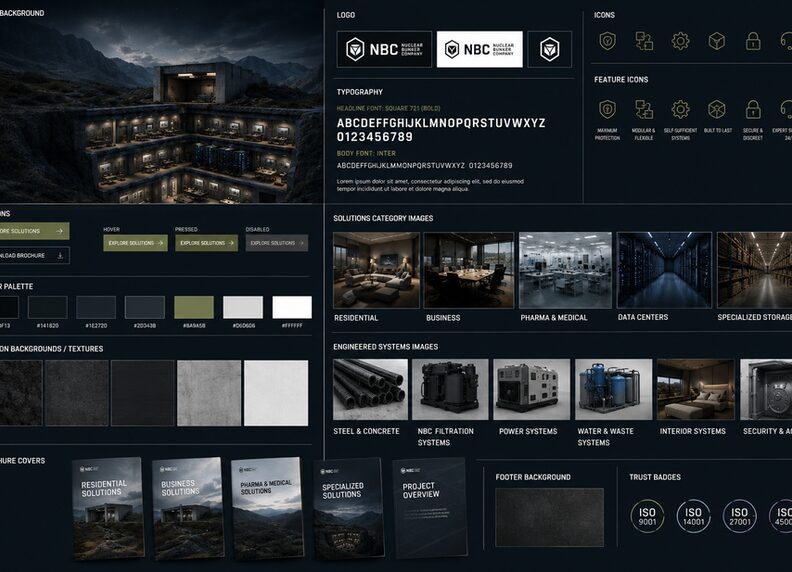
Task: Open the NBC Filtration Systems image
Action: click(x=451, y=390)
